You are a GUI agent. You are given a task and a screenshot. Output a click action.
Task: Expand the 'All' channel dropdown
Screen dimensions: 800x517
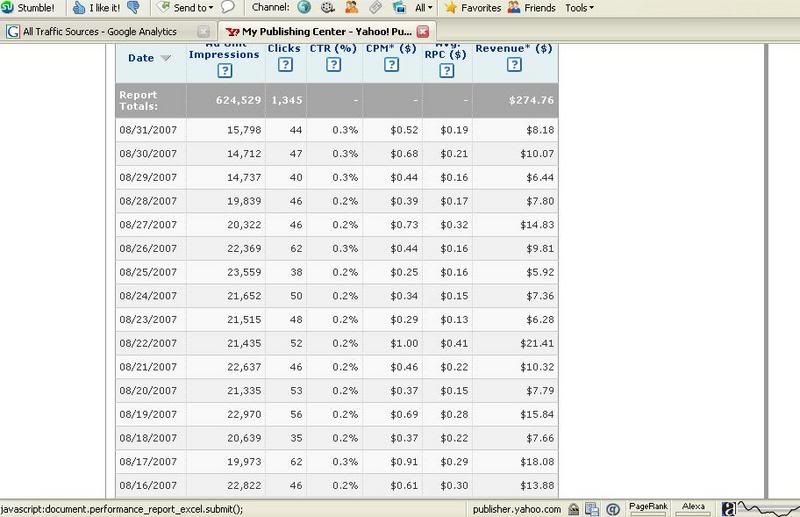[424, 8]
